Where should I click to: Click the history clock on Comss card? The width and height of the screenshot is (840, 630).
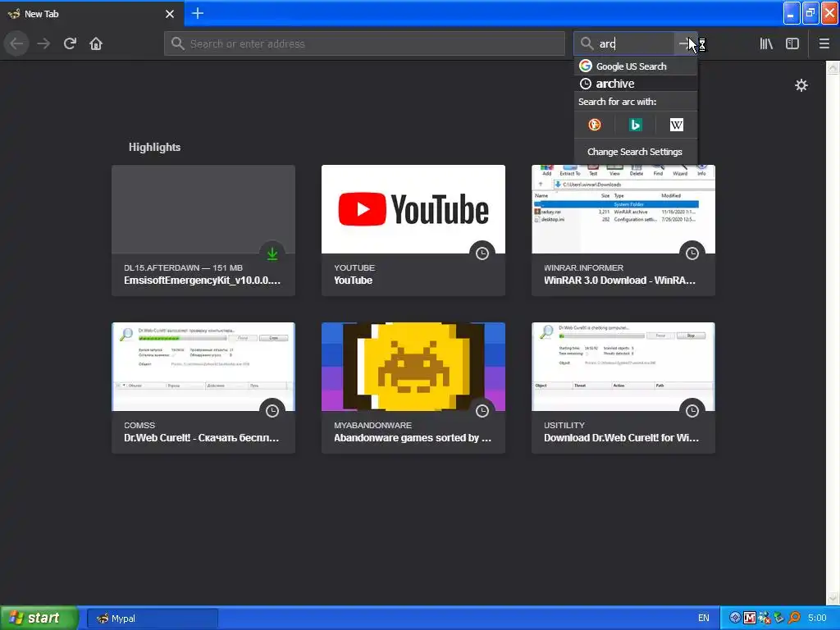272,411
